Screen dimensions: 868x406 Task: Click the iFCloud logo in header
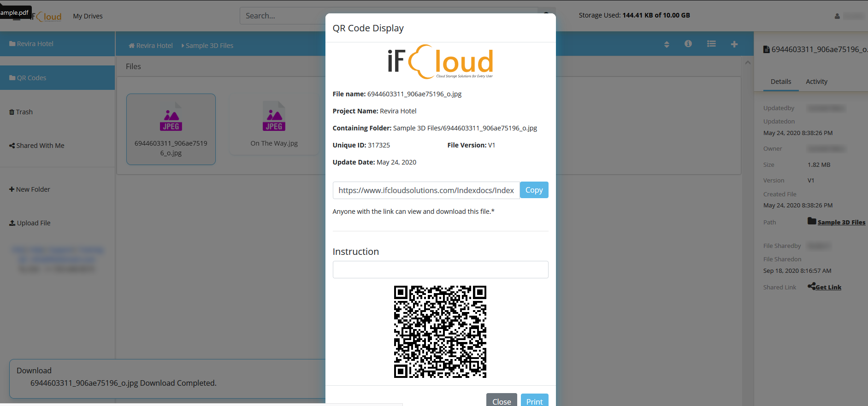(46, 17)
